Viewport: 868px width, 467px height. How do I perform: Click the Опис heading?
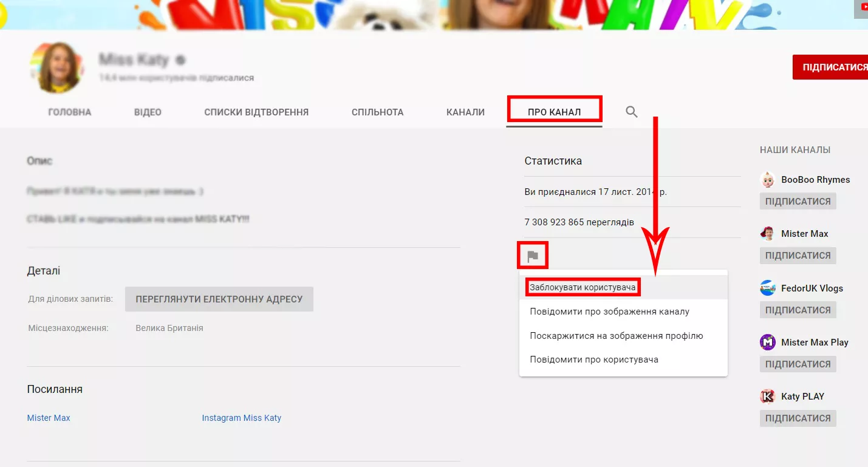tap(39, 161)
